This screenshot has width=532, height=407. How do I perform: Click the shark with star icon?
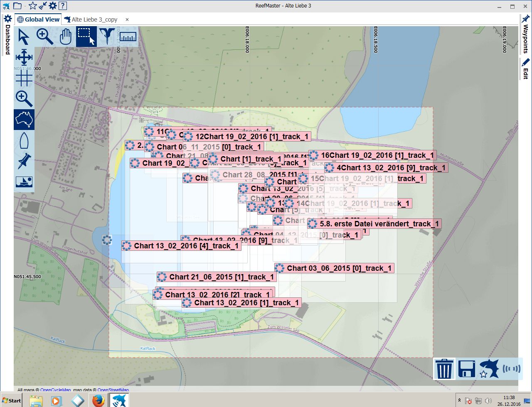click(489, 369)
